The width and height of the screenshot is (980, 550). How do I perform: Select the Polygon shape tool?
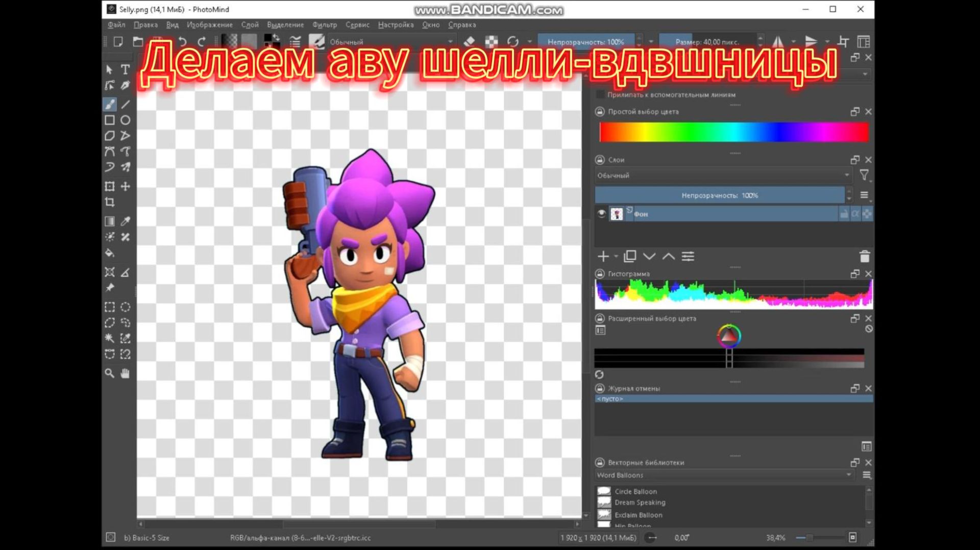[109, 136]
